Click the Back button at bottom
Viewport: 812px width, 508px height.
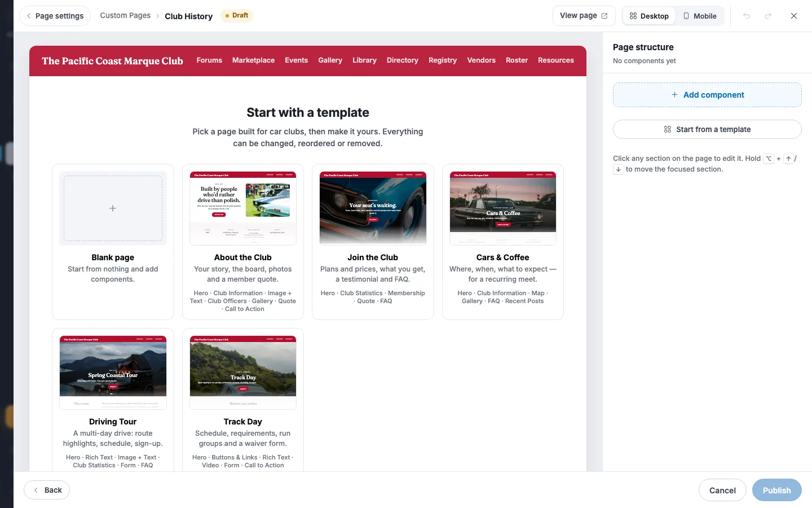point(47,490)
